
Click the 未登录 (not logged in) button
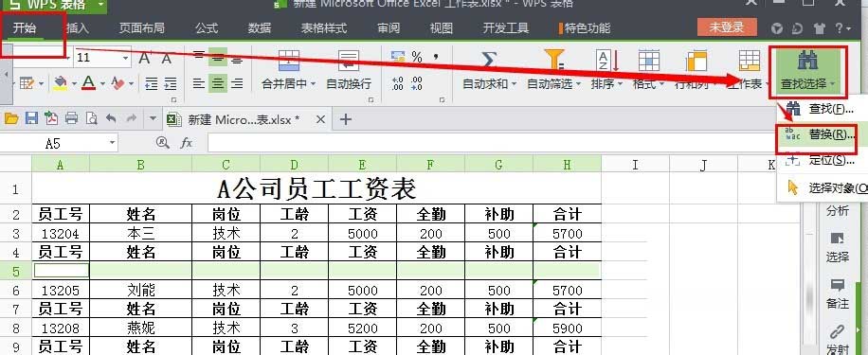coord(726,27)
